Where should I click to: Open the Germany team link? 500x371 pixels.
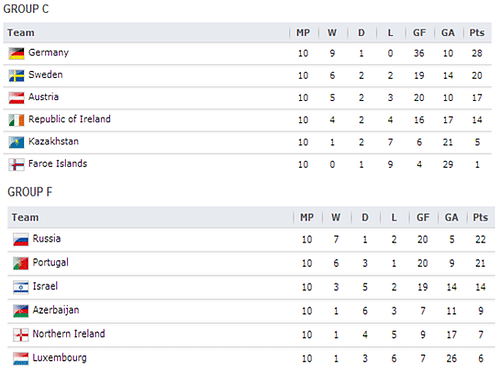coord(49,53)
